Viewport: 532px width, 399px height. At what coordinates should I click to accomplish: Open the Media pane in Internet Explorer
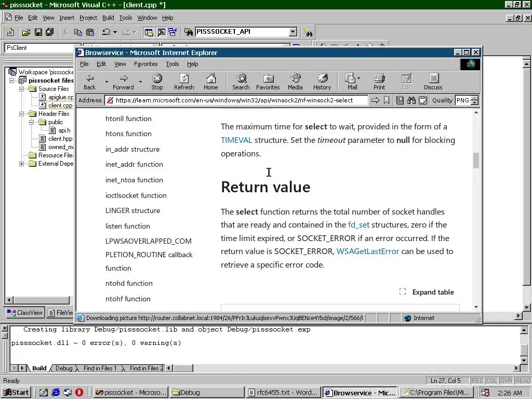pos(295,82)
